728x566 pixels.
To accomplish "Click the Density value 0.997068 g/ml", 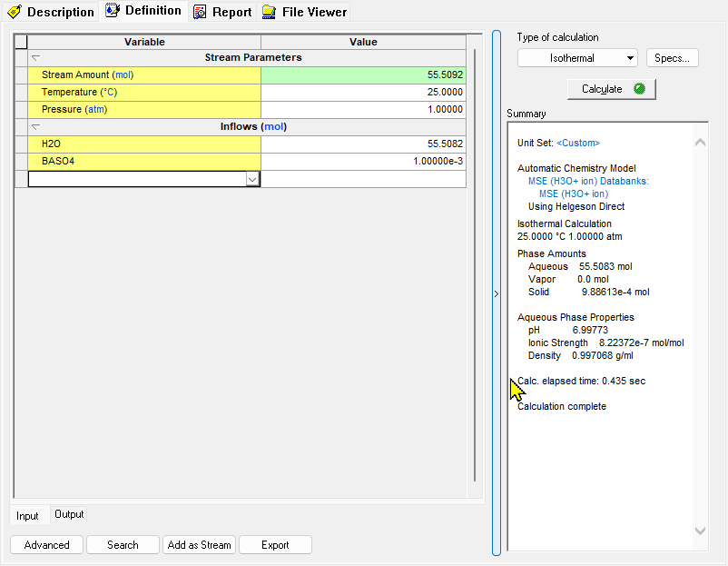I will click(x=603, y=355).
